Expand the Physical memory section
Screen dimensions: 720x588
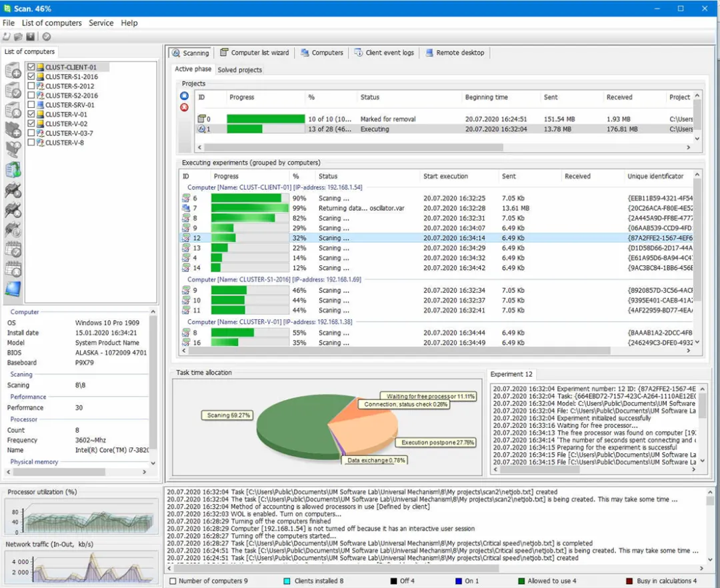coord(34,462)
